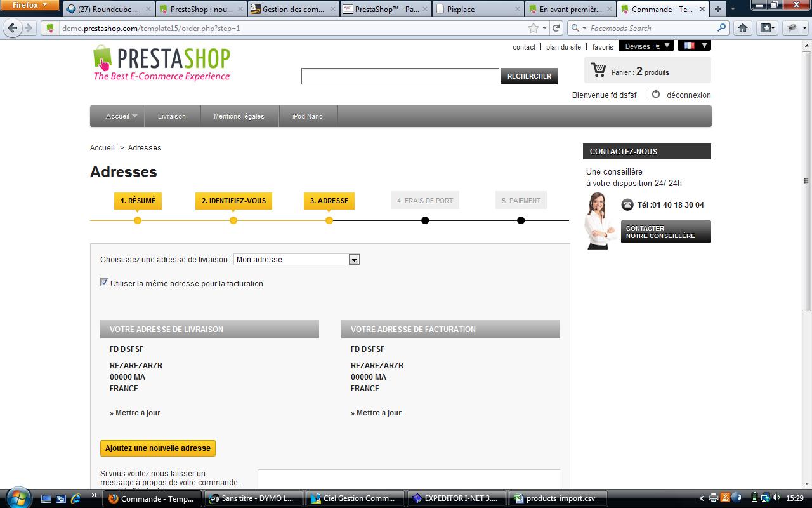Switch to En avant première tab
Screen dimensions: 812x508
(571, 9)
